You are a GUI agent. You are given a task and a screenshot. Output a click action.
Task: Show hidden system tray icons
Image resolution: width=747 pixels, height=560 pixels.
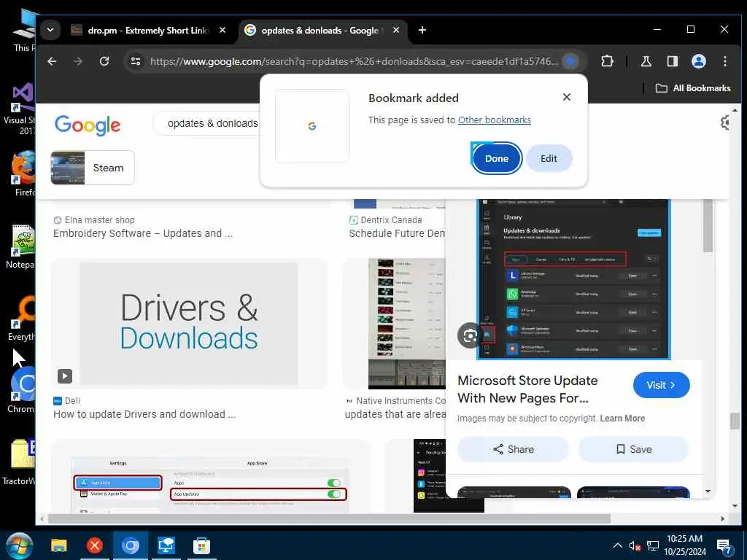[x=617, y=545]
